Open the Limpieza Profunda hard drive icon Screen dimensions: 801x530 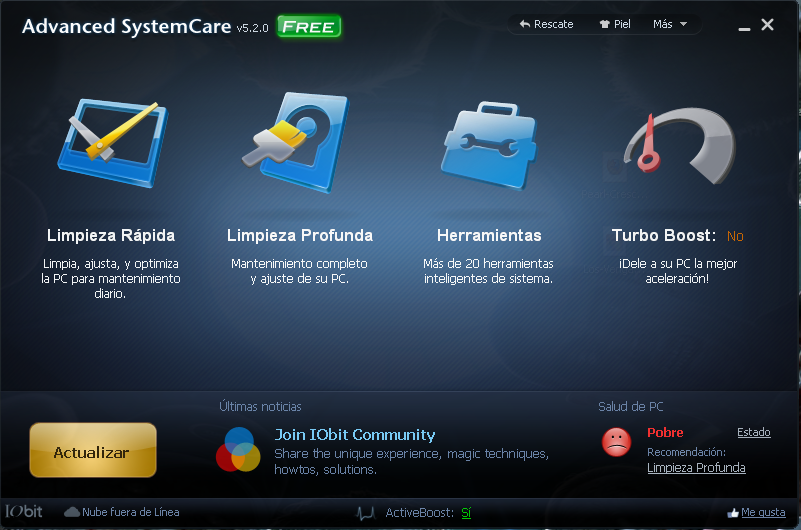point(296,142)
